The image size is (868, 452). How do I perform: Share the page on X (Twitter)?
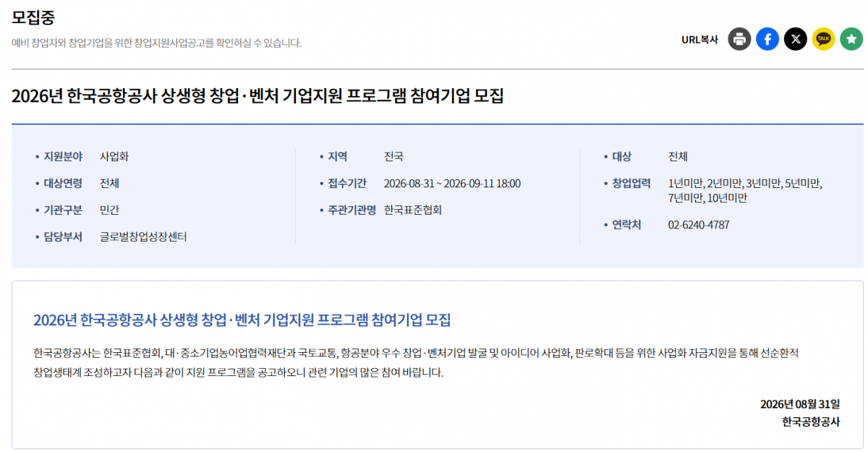pyautogui.click(x=796, y=39)
